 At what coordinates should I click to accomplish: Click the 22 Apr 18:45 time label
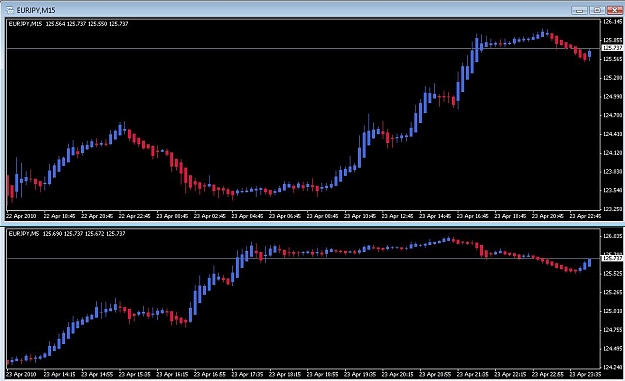[59, 216]
